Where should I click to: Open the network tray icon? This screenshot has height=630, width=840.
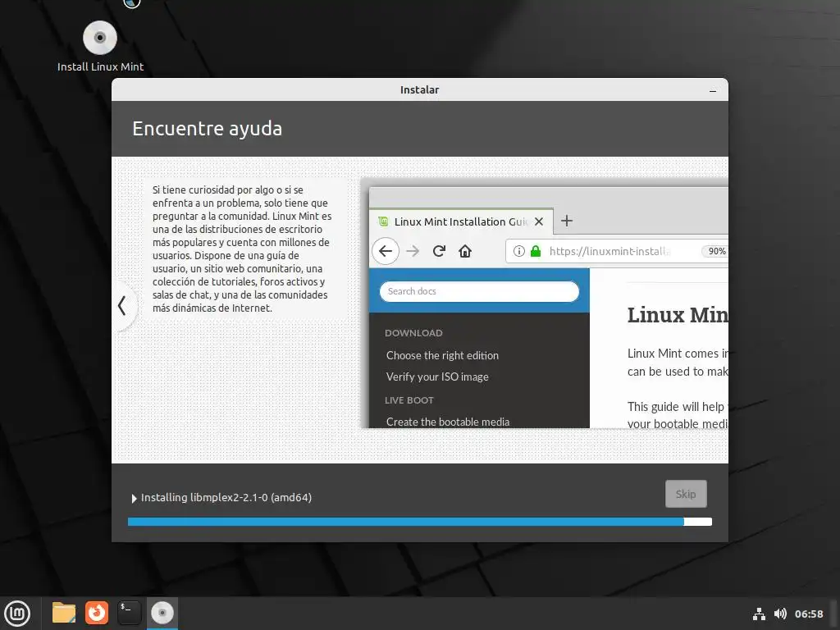pos(759,614)
